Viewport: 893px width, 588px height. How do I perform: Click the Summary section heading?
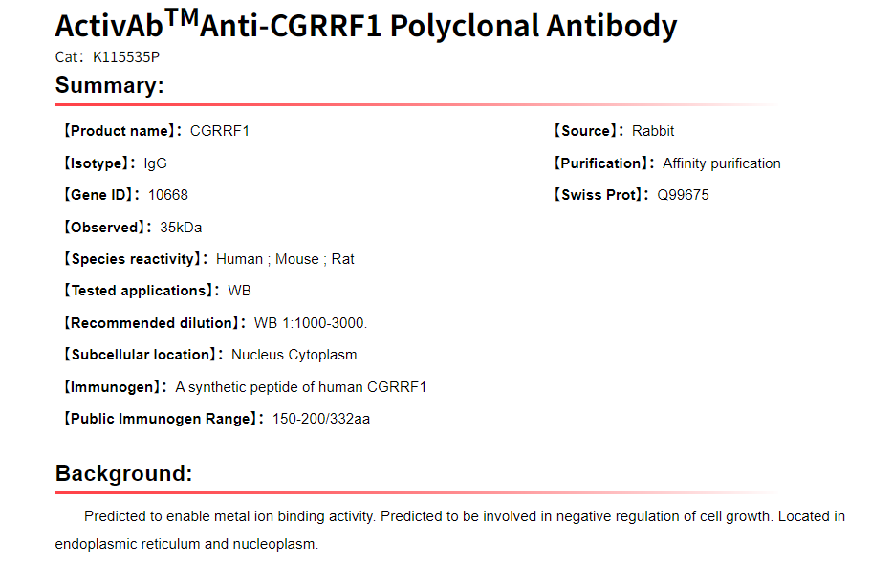click(x=109, y=85)
